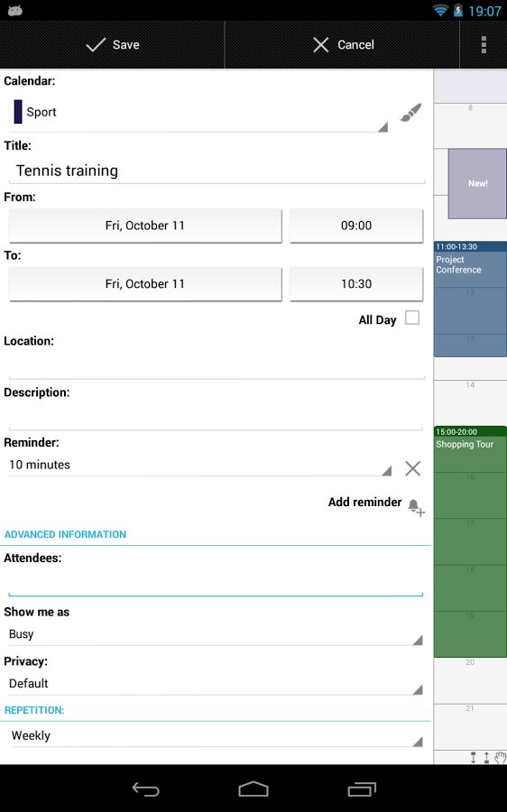Image resolution: width=507 pixels, height=812 pixels.
Task: Open the Show me as Busy dropdown
Action: pos(216,634)
